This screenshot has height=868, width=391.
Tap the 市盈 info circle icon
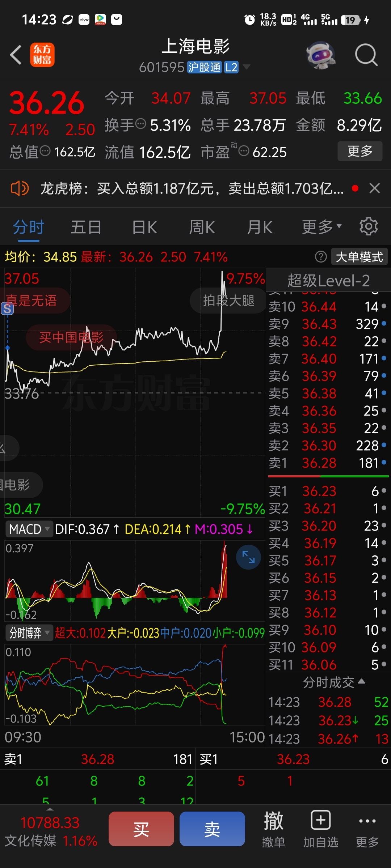coord(244,151)
